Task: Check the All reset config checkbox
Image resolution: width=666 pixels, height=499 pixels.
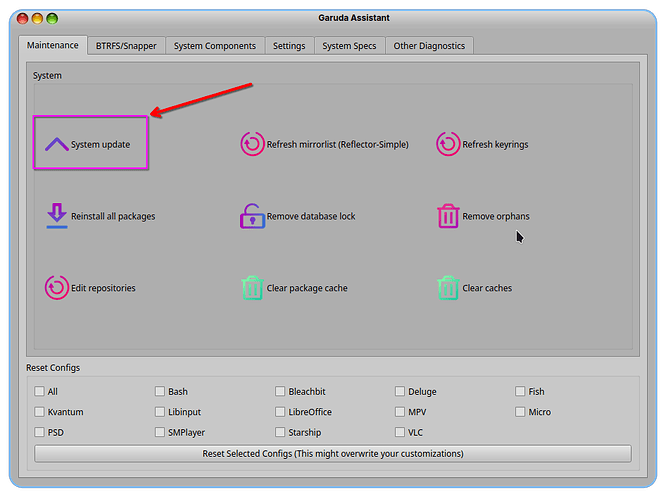Action: click(x=40, y=391)
